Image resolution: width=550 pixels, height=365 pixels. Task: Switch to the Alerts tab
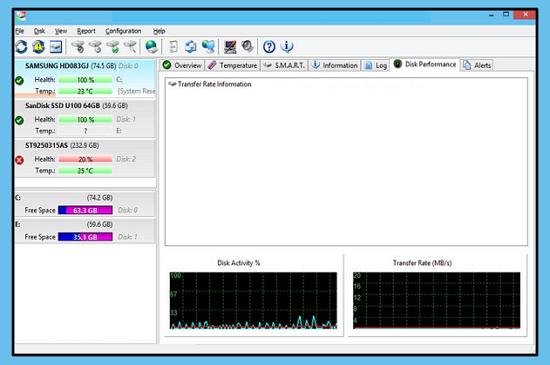coord(477,65)
